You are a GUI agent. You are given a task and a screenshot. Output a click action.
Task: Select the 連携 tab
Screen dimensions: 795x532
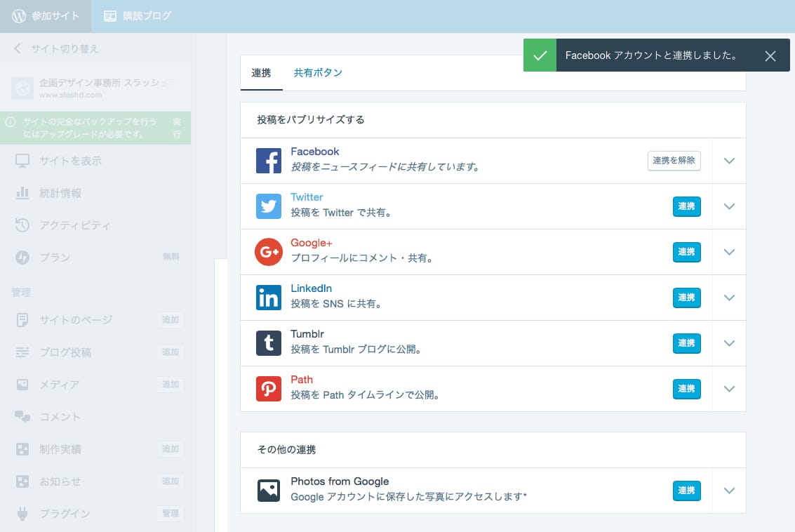(261, 72)
